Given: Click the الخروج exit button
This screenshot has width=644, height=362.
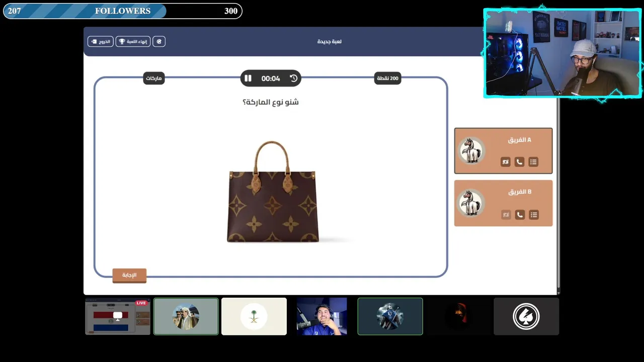Looking at the screenshot, I should pos(101,41).
